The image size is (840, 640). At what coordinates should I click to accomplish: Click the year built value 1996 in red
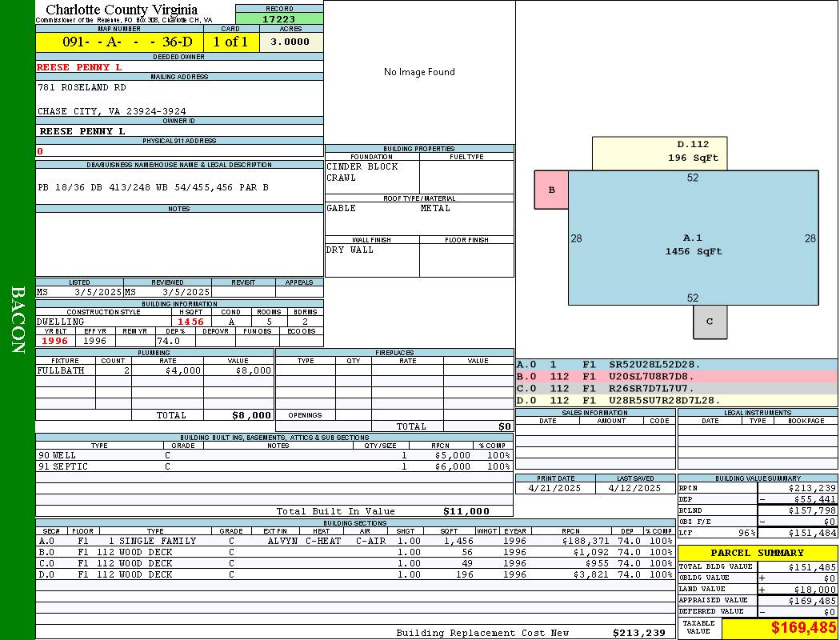[54, 341]
